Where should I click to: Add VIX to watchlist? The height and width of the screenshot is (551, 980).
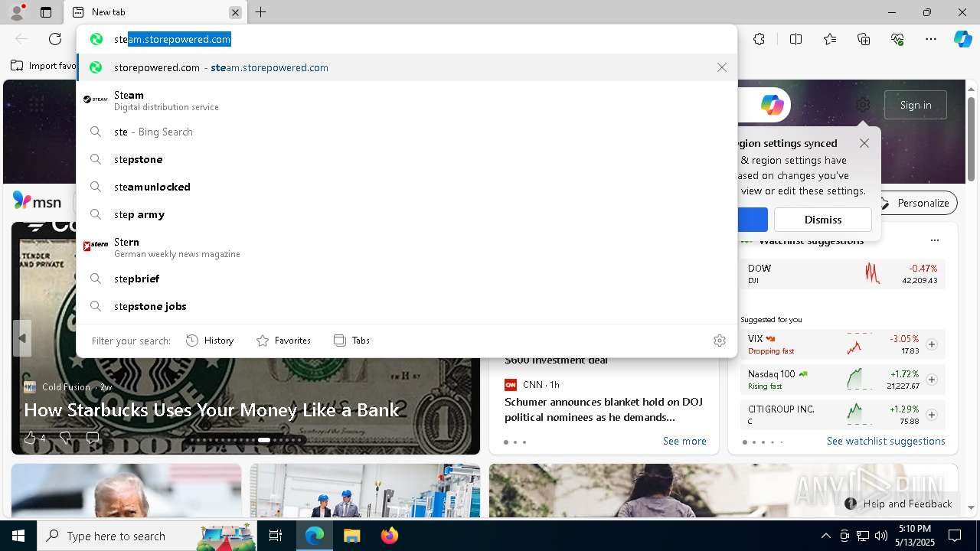(932, 344)
